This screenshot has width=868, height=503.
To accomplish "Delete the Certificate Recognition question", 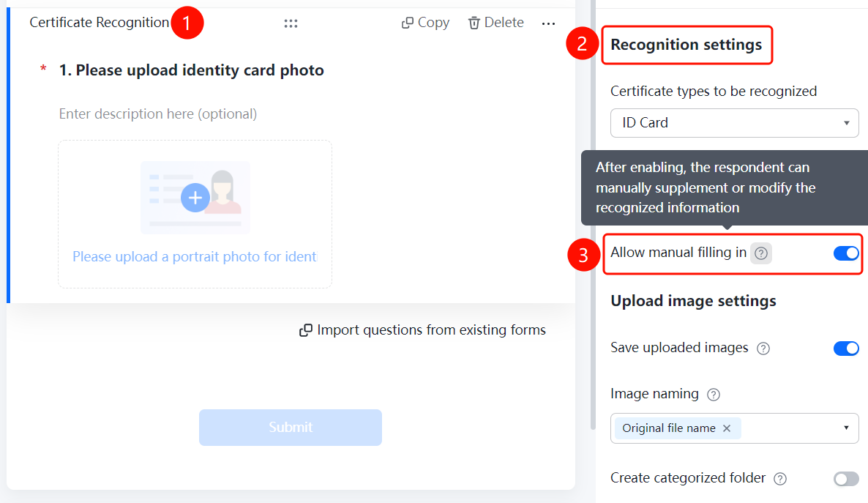I will 496,23.
